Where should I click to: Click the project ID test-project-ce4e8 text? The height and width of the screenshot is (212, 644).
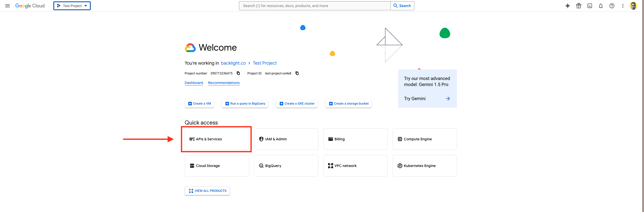(278, 73)
